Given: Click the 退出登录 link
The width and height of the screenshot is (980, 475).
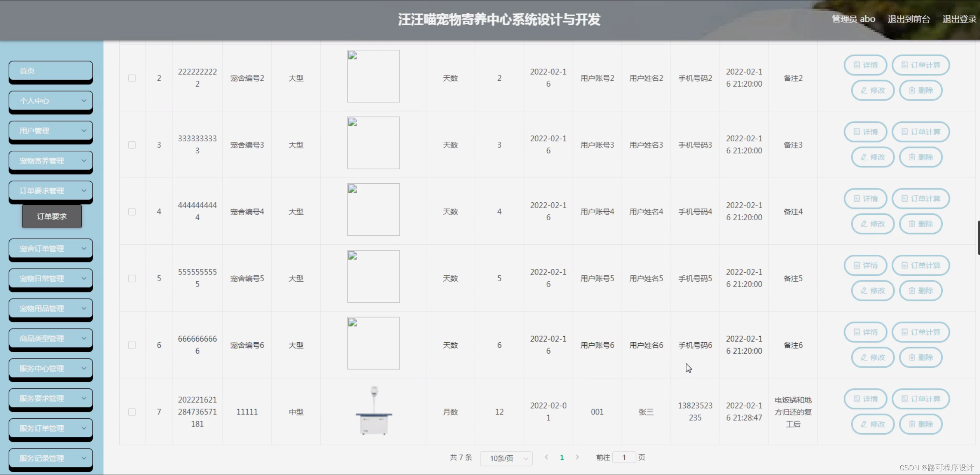Looking at the screenshot, I should pos(959,19).
